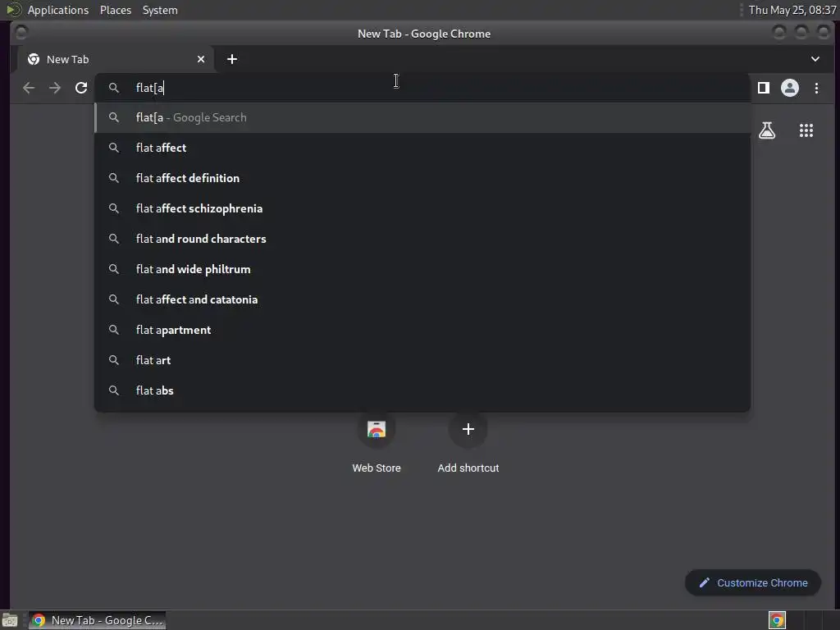Click the show desktop icon in bottom panel
840x630 pixels.
pos(10,621)
